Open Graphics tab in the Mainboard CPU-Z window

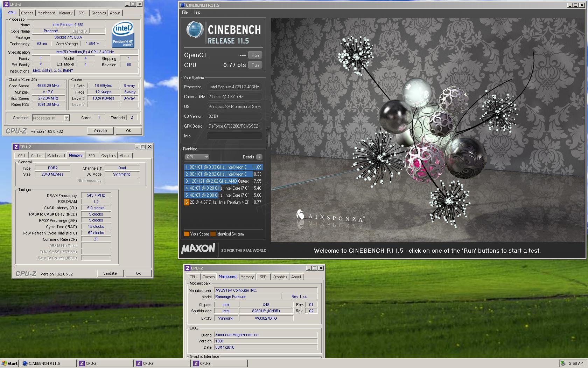coord(280,277)
